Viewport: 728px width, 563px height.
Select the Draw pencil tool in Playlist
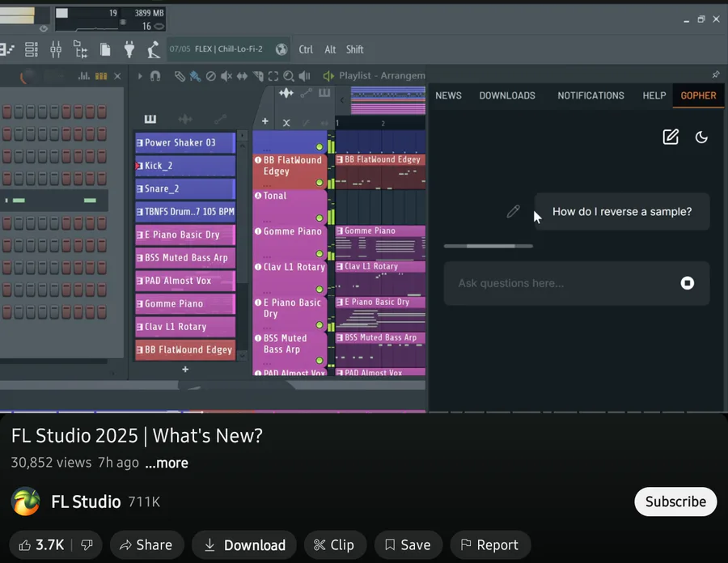click(180, 76)
